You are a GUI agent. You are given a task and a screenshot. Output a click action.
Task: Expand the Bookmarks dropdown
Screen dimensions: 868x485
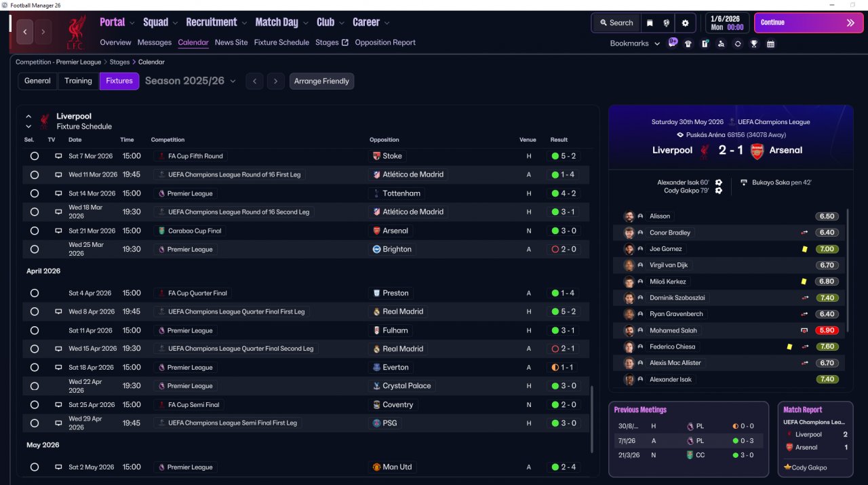pyautogui.click(x=635, y=43)
